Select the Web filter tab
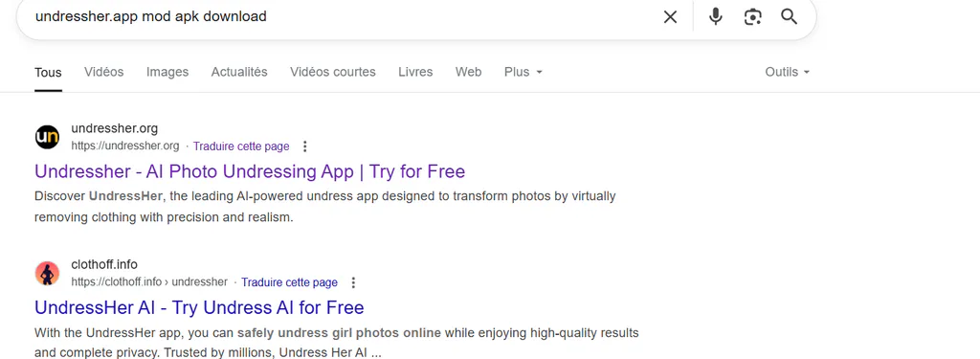Viewport: 980px width, 359px height. (468, 72)
